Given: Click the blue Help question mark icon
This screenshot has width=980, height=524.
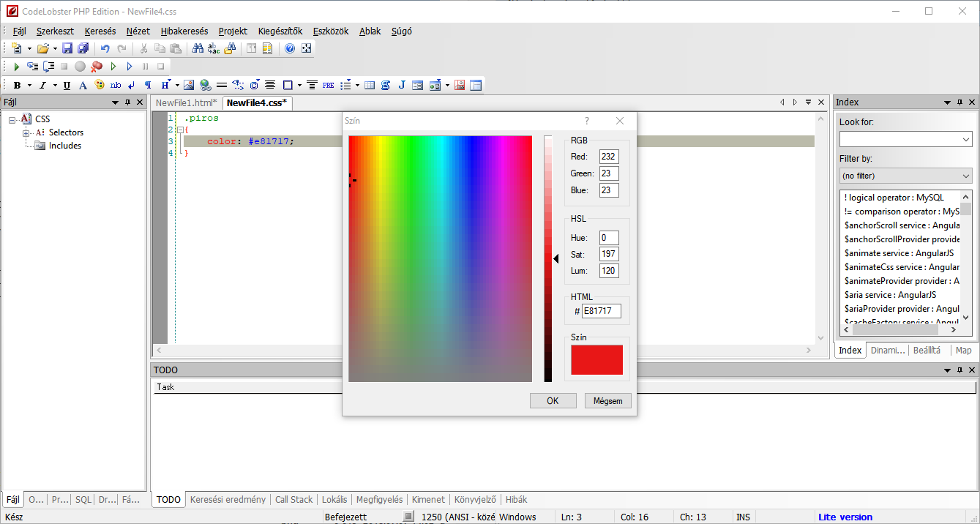Looking at the screenshot, I should [x=290, y=48].
